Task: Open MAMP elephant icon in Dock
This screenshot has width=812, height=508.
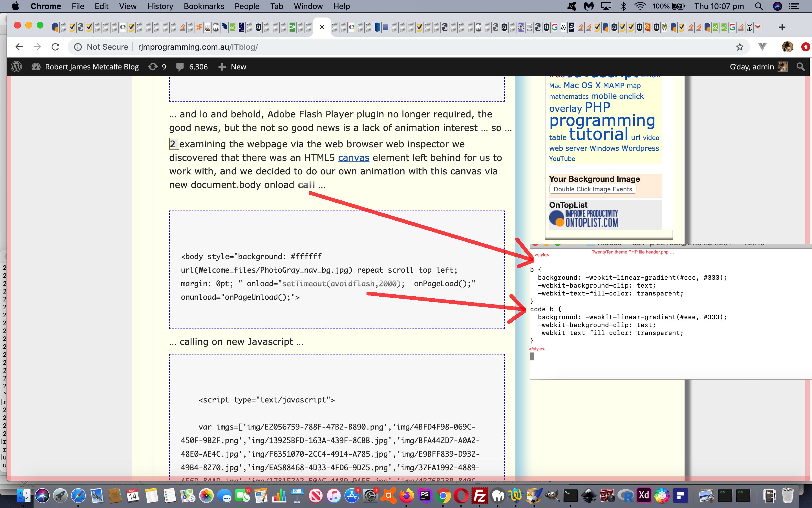Action: coord(498,495)
